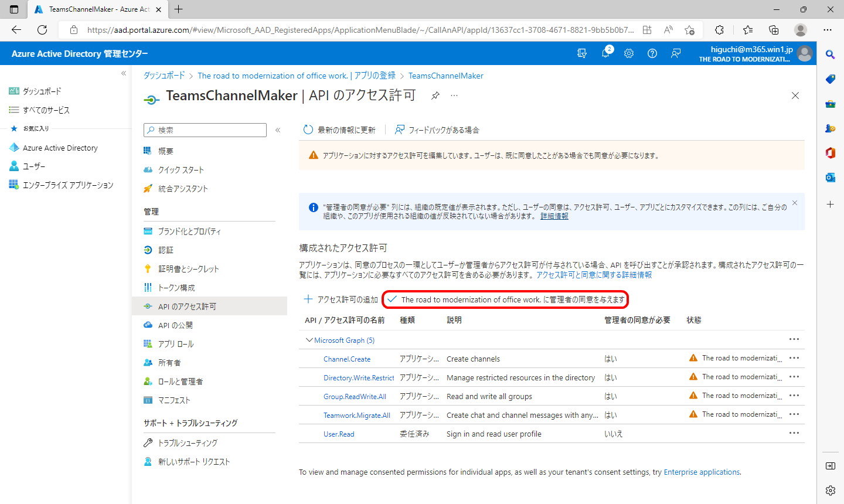Open エンタープライズ アプリケーション in the navigation
844x504 pixels.
click(67, 185)
